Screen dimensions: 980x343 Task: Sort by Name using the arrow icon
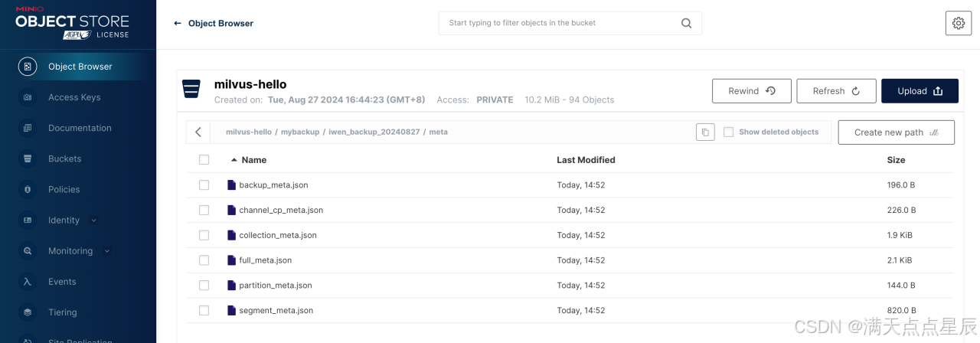(234, 160)
